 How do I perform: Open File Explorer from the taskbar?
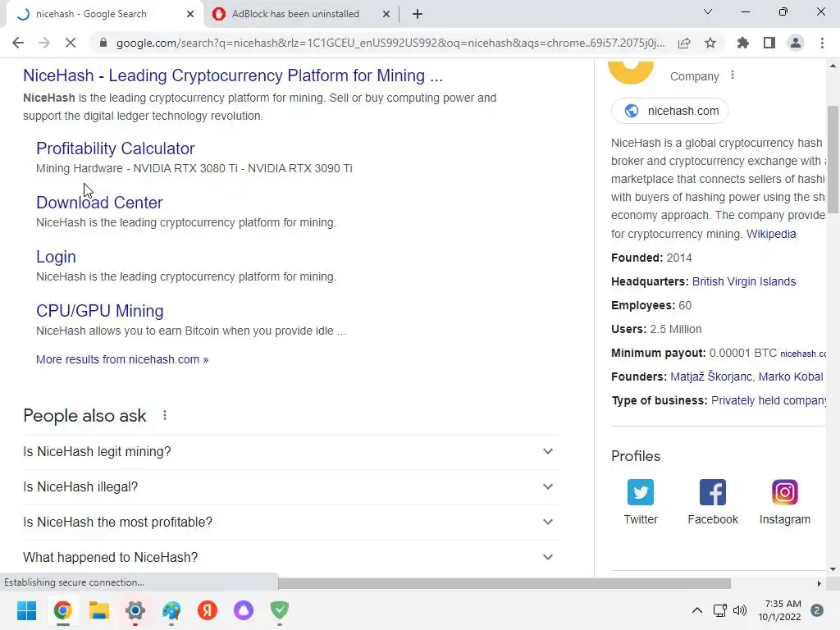(x=99, y=610)
